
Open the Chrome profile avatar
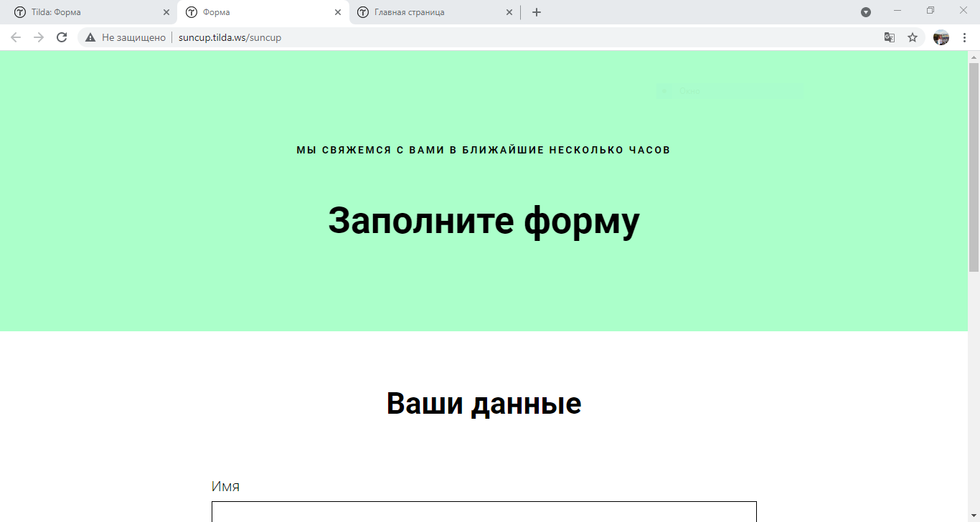pyautogui.click(x=941, y=37)
